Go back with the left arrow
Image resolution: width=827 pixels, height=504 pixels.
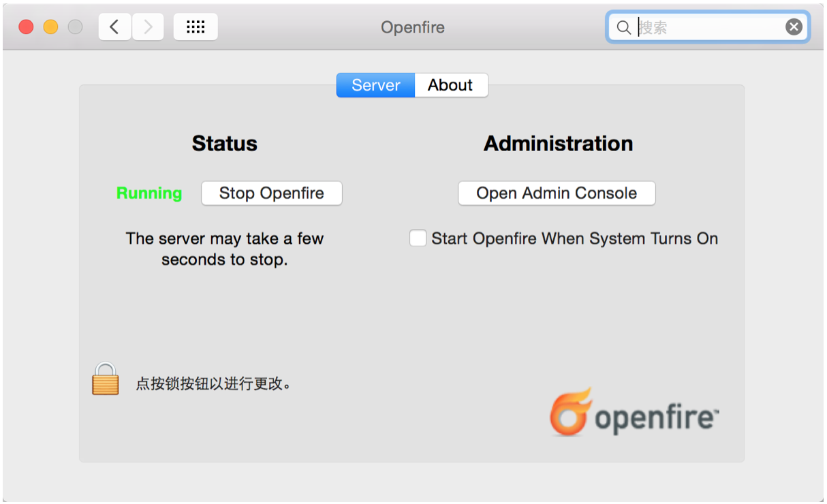pyautogui.click(x=114, y=27)
